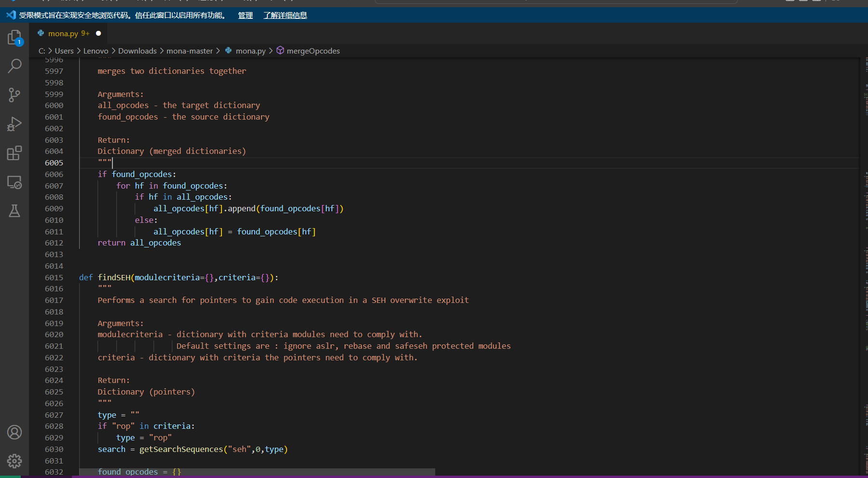The image size is (868, 478).
Task: Click text 'Dictionary (pointers)'
Action: click(146, 392)
